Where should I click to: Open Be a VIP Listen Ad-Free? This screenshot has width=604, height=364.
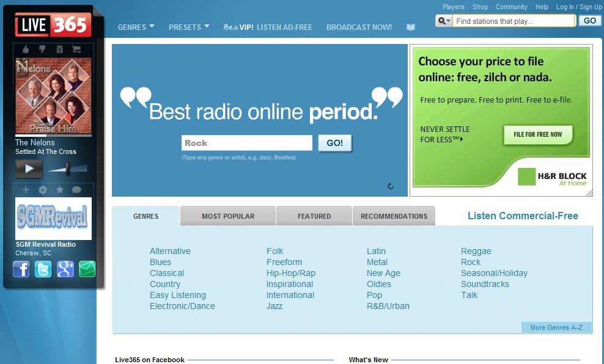tap(268, 27)
